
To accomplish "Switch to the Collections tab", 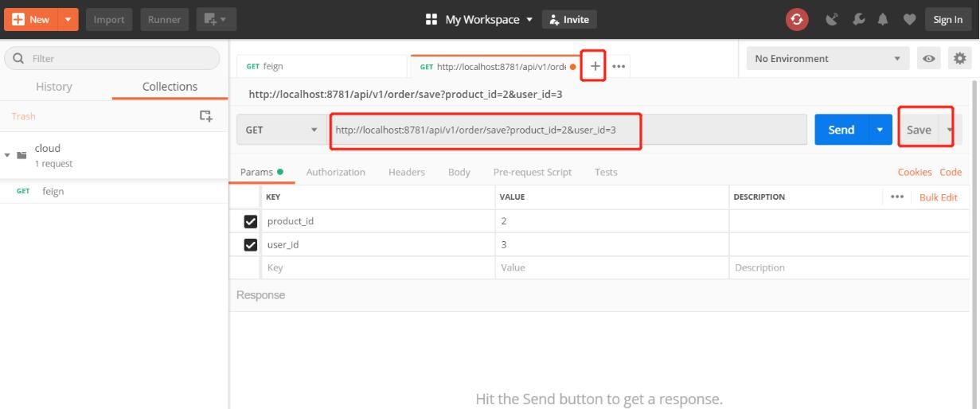I will click(x=170, y=86).
